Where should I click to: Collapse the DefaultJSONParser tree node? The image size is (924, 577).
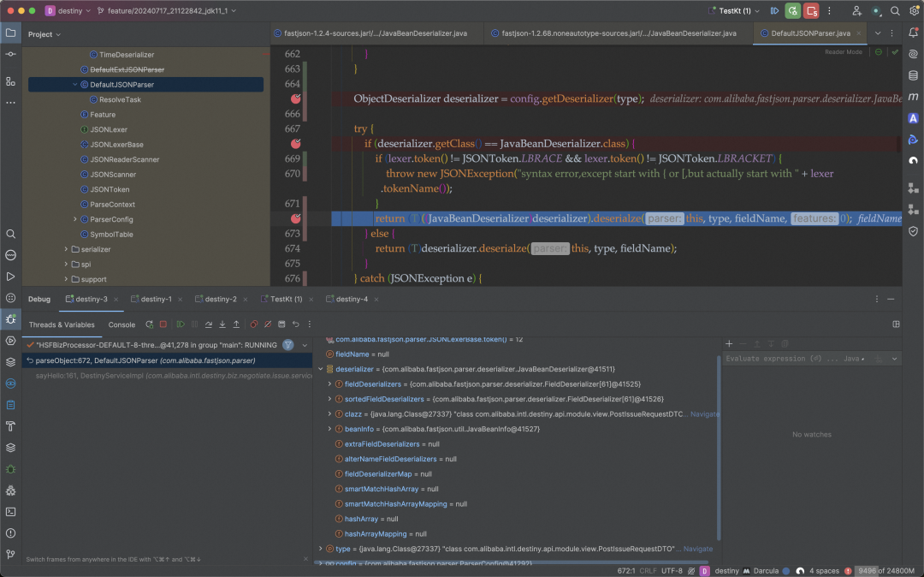(74, 84)
